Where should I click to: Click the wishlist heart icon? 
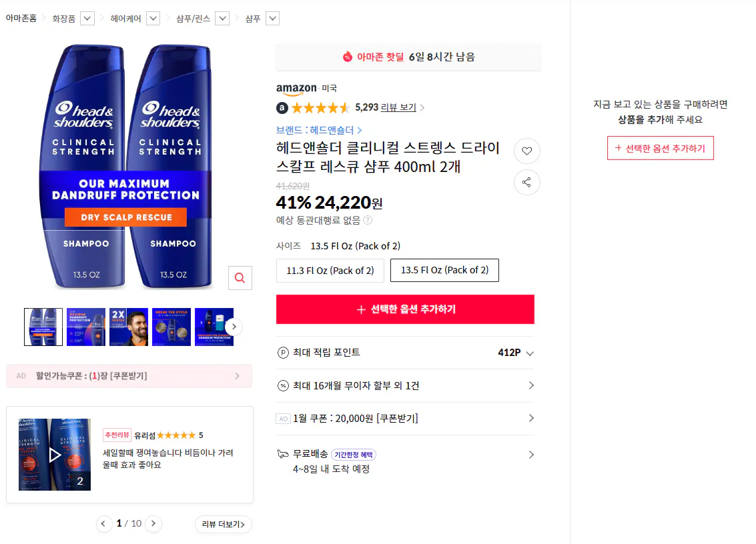pyautogui.click(x=526, y=151)
